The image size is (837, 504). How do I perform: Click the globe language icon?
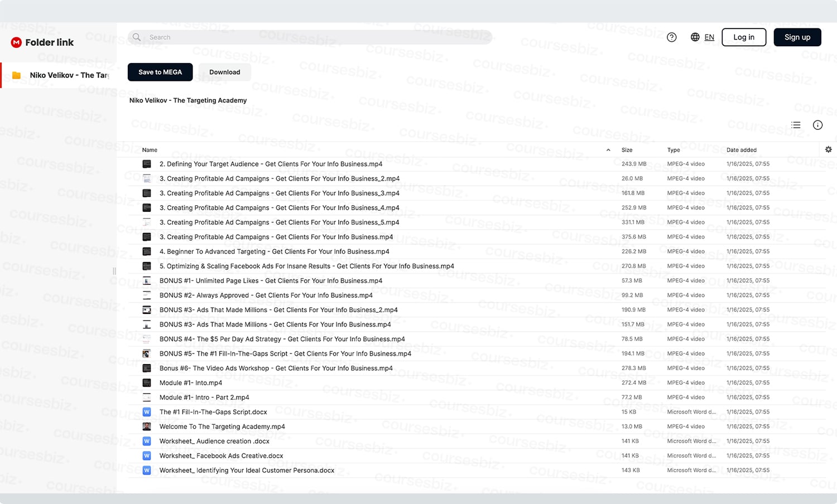(x=695, y=37)
